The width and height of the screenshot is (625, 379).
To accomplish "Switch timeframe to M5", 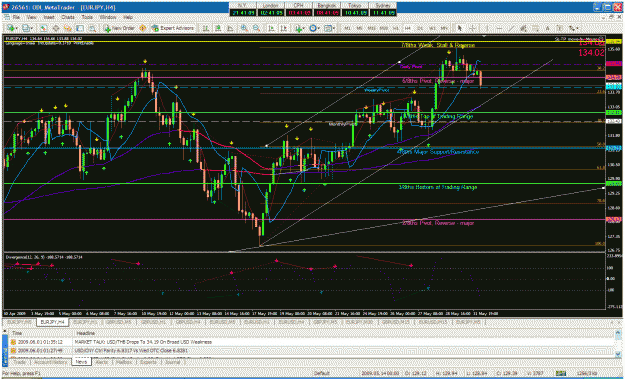I will point(359,28).
